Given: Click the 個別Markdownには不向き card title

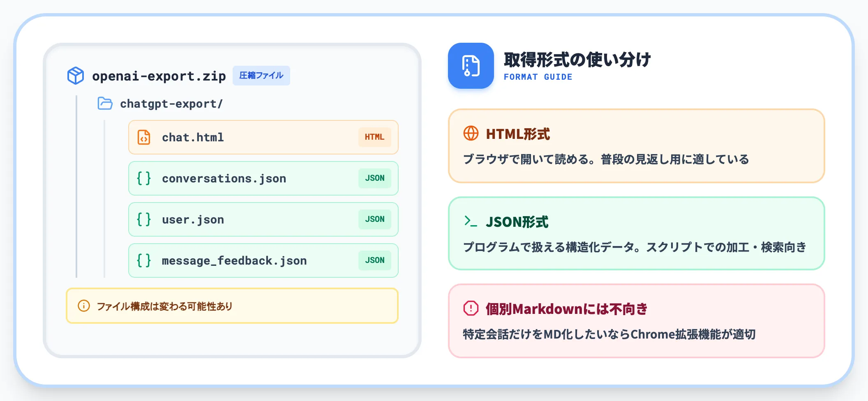Looking at the screenshot, I should pyautogui.click(x=566, y=309).
